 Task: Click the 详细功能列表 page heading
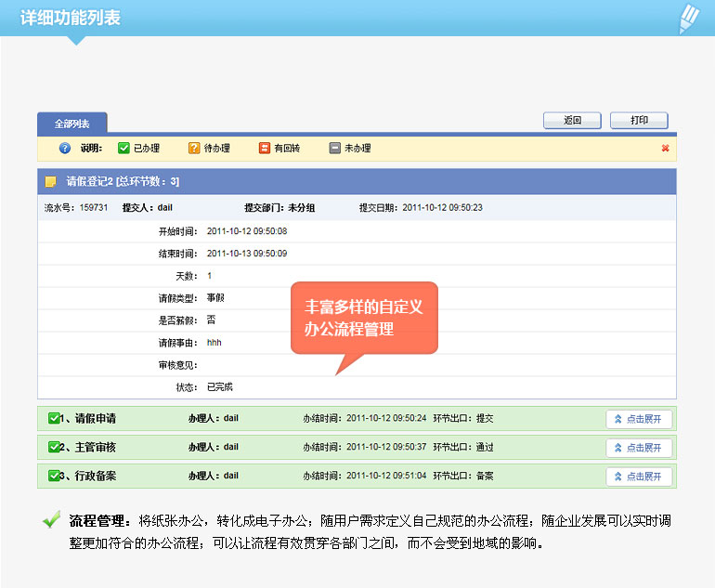pos(71,18)
